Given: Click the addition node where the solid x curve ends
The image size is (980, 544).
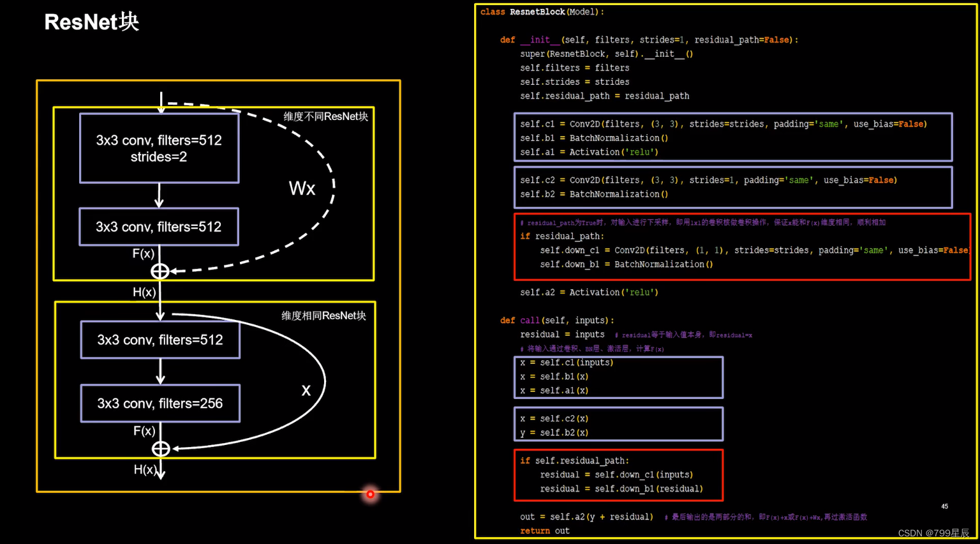Looking at the screenshot, I should click(x=161, y=449).
